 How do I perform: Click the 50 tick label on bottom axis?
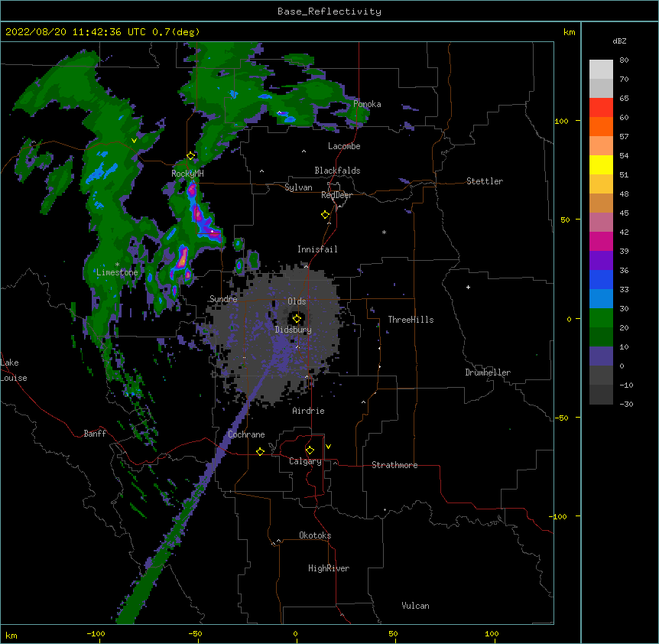(393, 633)
